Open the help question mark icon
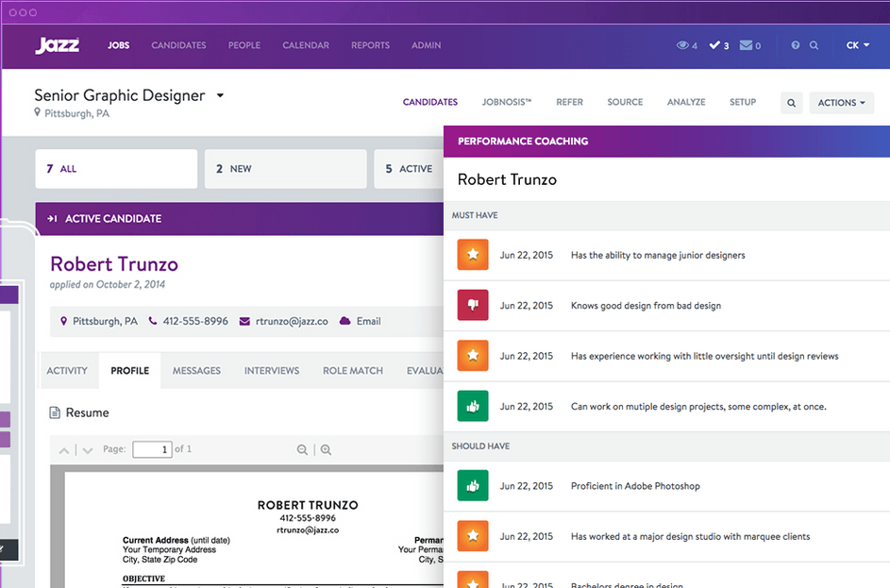Viewport: 890px width, 588px height. point(796,45)
